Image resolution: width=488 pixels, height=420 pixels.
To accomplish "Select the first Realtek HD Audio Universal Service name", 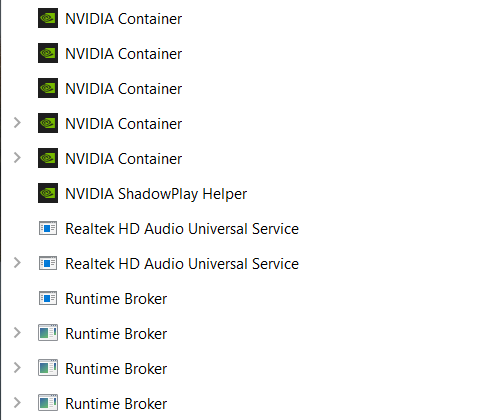I will (x=182, y=229).
